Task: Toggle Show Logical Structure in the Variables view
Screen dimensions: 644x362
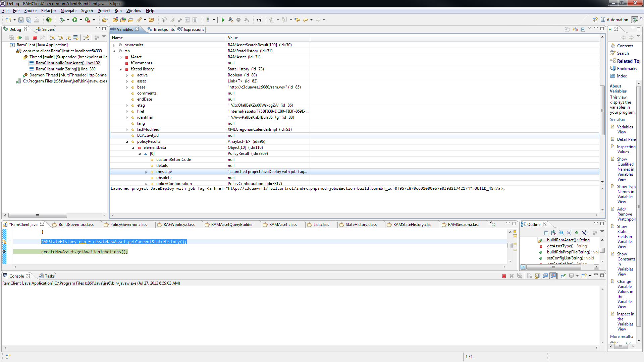Action: 575,29
